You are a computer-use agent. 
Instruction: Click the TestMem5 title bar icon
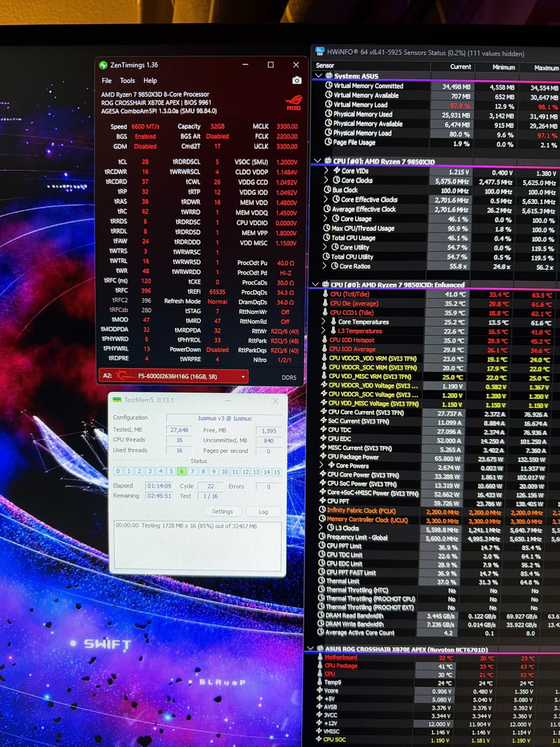click(117, 400)
